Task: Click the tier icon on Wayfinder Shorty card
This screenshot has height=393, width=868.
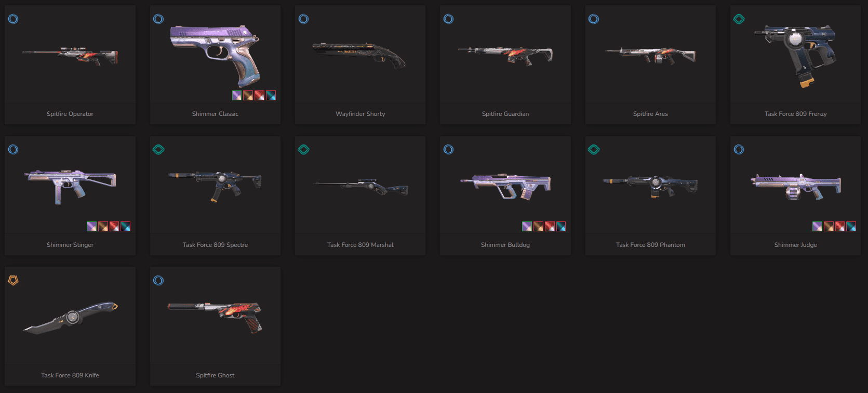Action: click(x=304, y=19)
